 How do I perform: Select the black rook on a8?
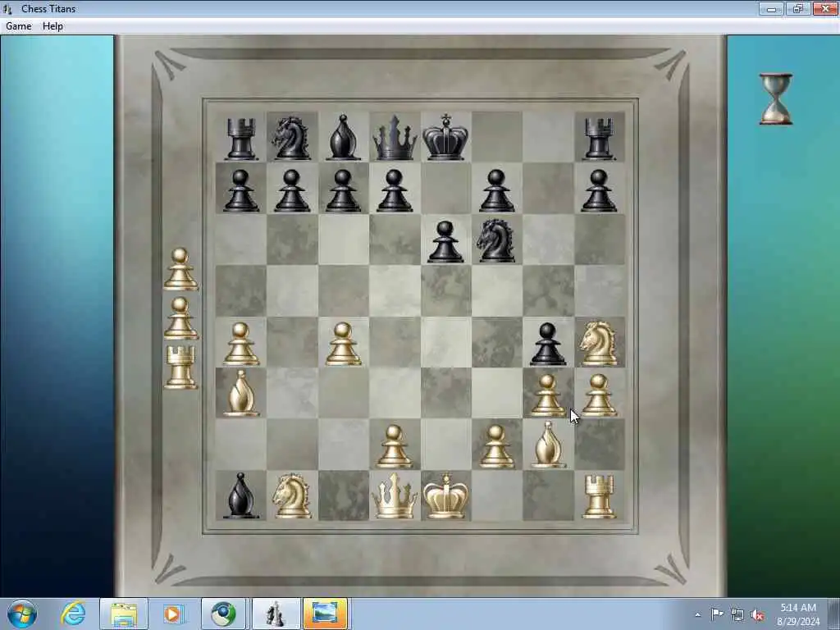[240, 139]
